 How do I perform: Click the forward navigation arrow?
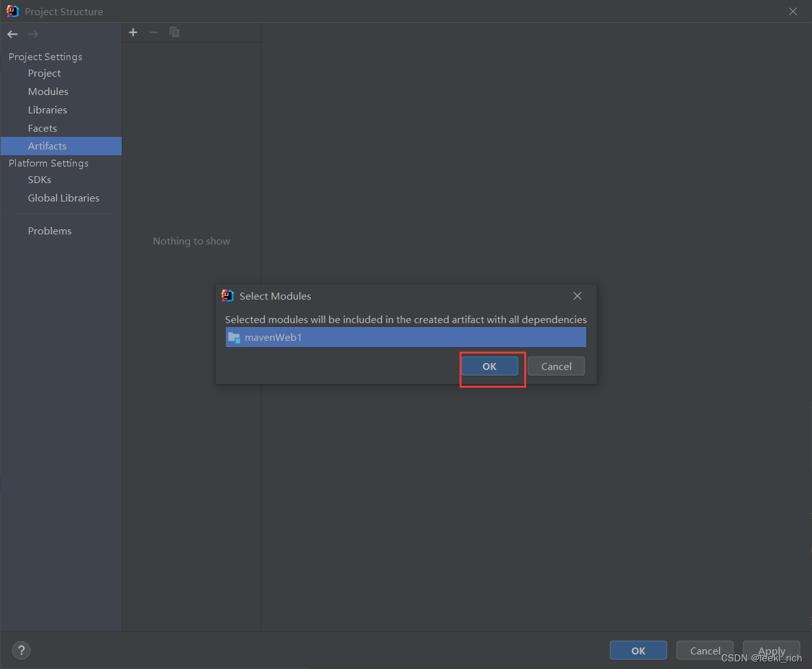(33, 34)
